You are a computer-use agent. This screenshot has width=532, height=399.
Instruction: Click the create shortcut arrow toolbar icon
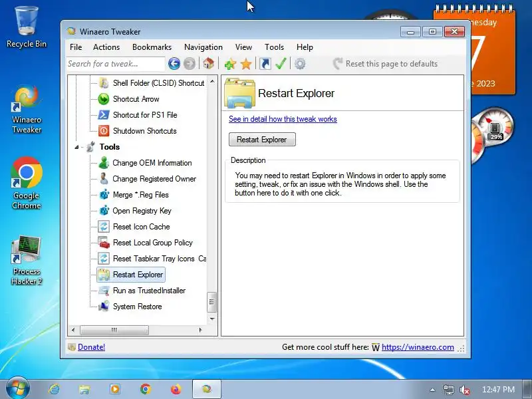[x=265, y=63]
